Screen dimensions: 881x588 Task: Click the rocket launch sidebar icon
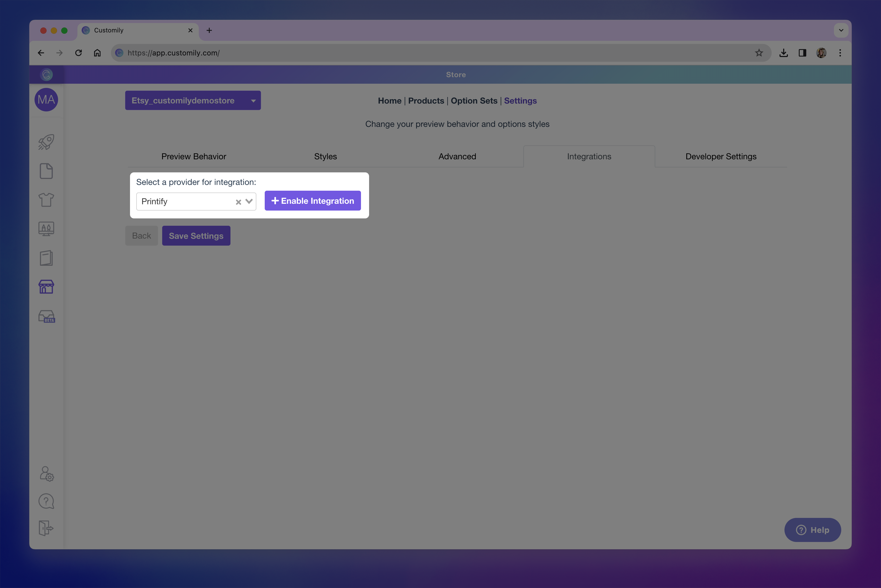click(x=46, y=142)
